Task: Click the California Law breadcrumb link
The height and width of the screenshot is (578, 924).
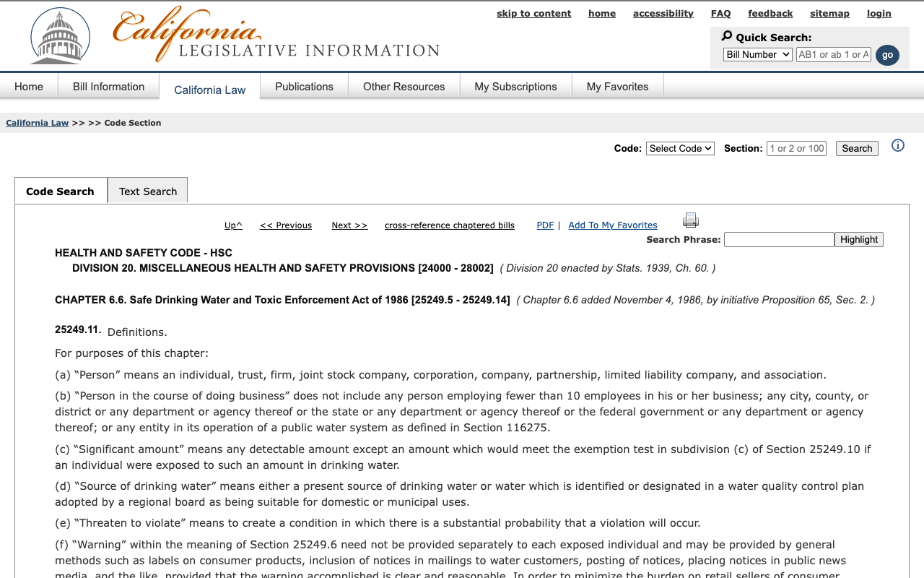Action: (x=38, y=123)
